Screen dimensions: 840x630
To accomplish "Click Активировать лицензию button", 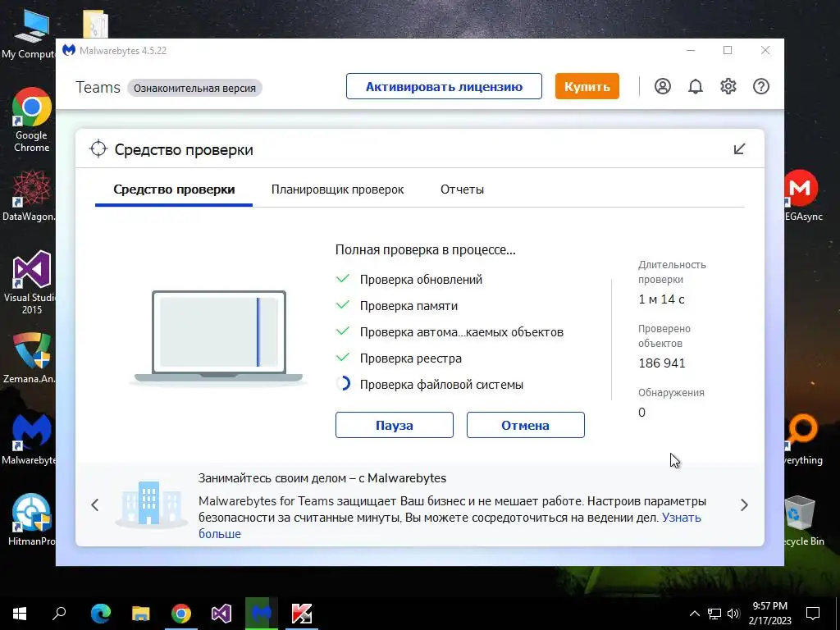I will click(x=444, y=86).
